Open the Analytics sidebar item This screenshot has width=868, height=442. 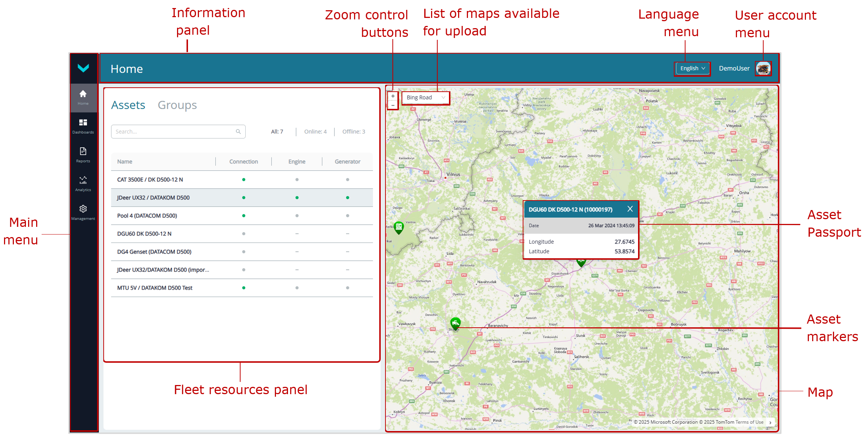pos(83,183)
